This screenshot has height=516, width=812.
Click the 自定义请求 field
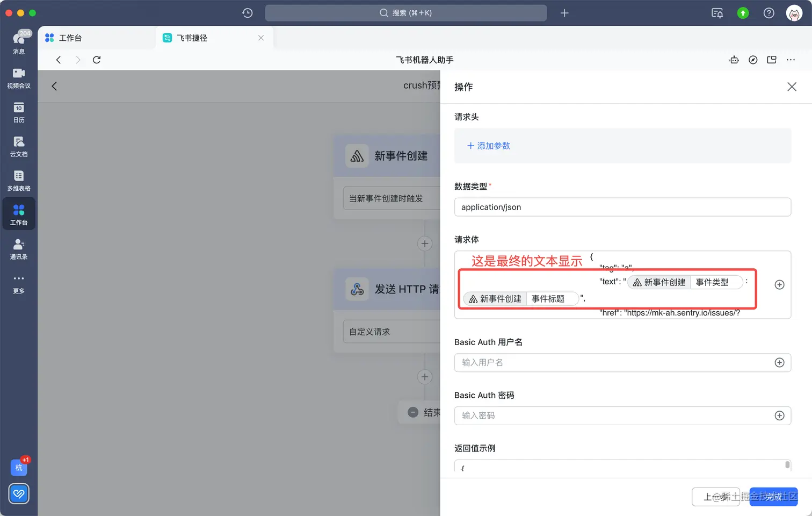click(392, 332)
